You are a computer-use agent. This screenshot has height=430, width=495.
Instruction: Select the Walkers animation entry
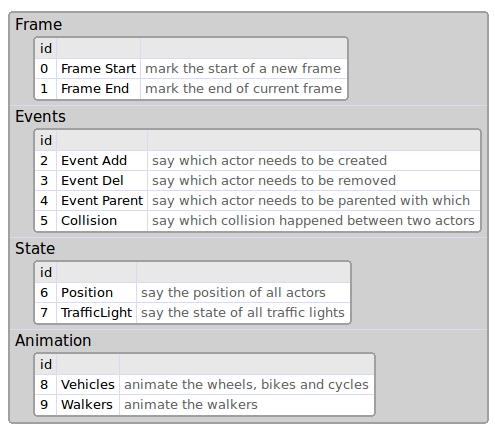(87, 404)
